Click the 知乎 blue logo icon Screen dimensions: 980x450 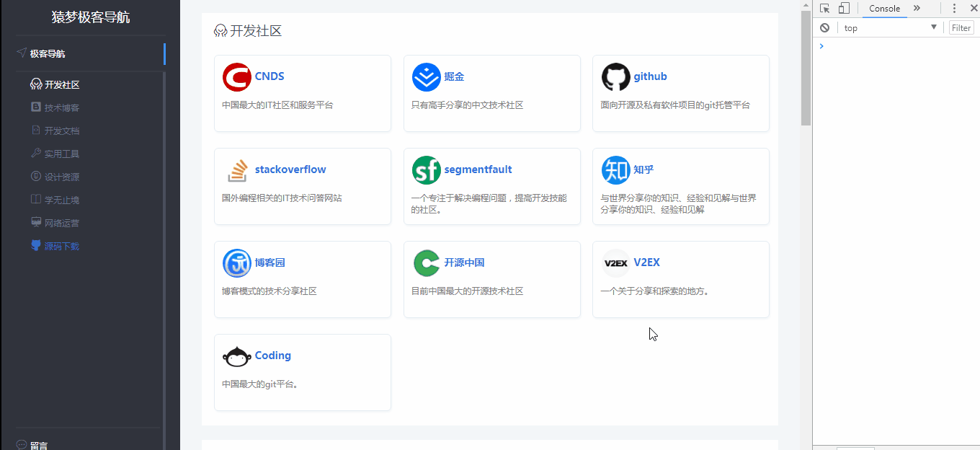click(x=615, y=169)
